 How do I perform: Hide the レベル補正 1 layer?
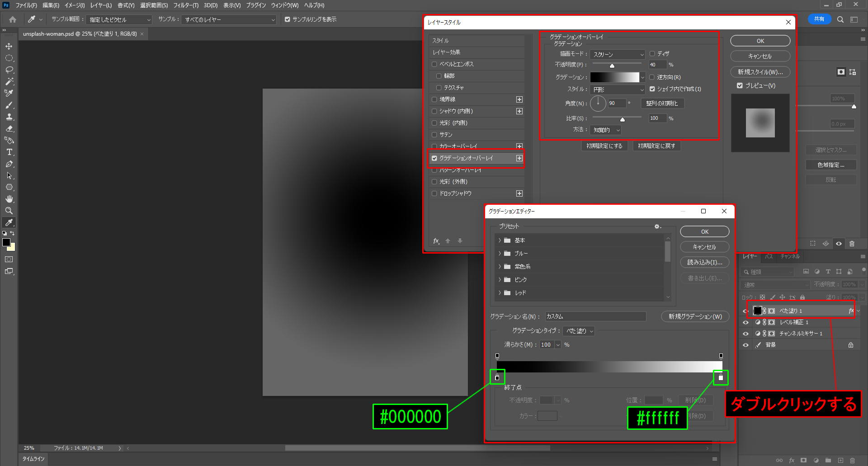(745, 322)
